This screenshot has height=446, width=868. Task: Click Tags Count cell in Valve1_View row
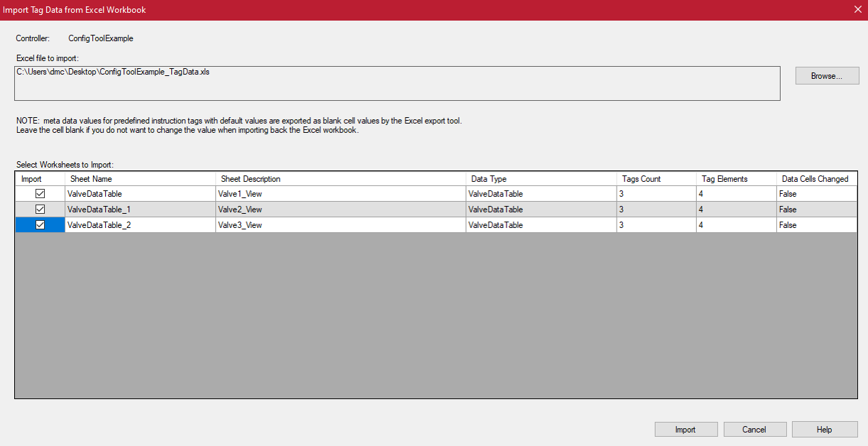click(x=656, y=194)
